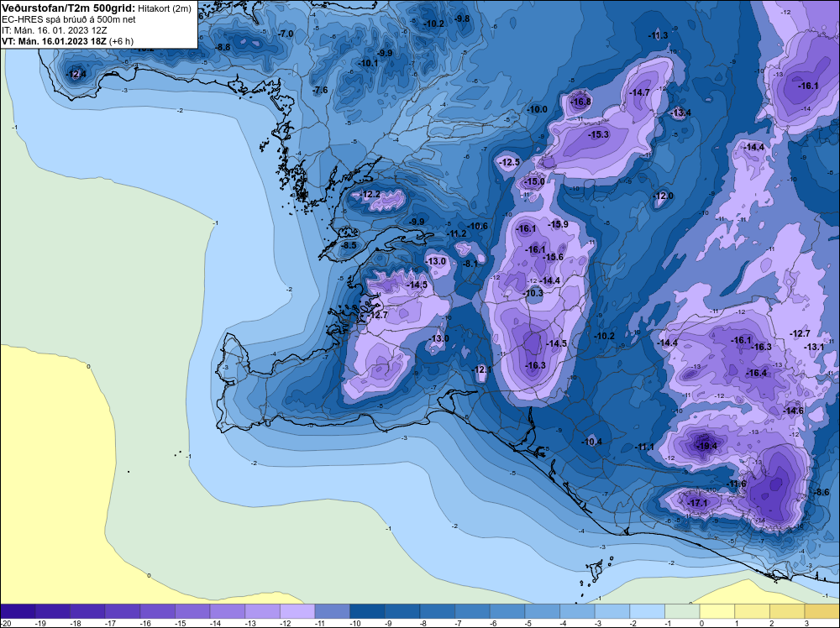Image resolution: width=840 pixels, height=628 pixels.
Task: Click the -12.4 temperature value
Action: (x=76, y=75)
